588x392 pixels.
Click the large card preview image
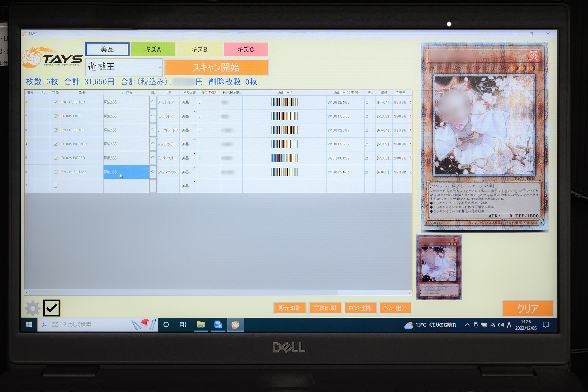tap(485, 137)
